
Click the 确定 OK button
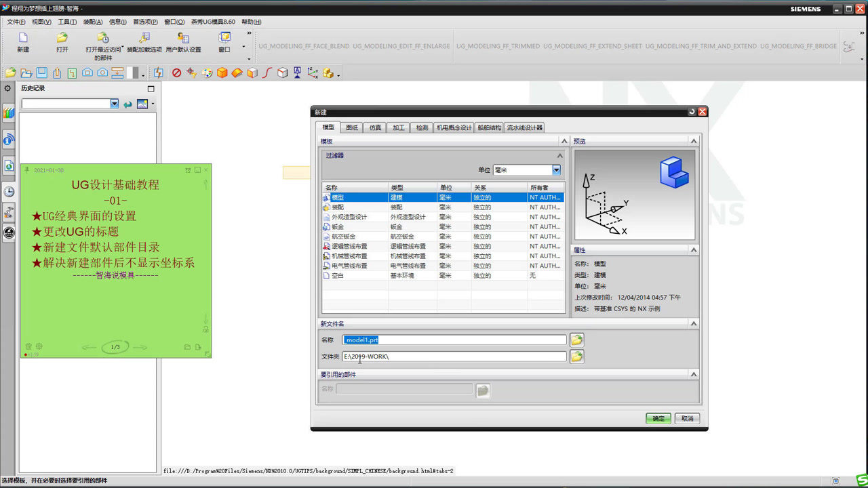658,419
